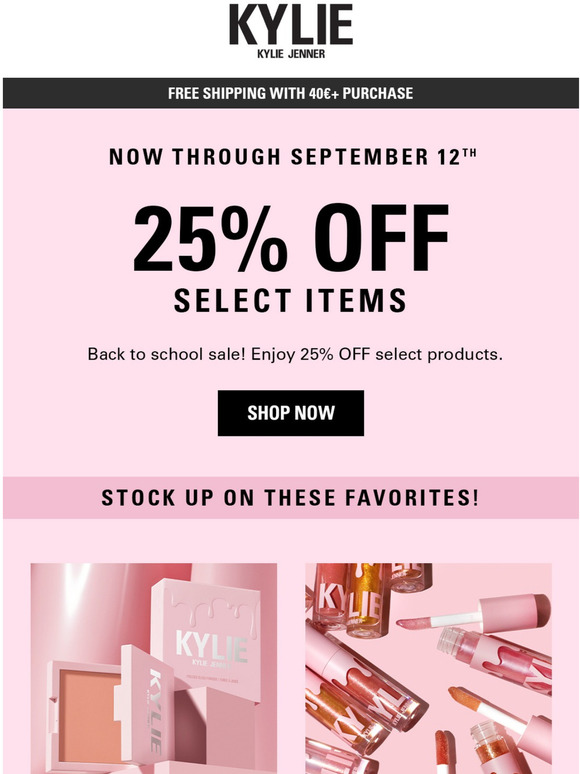Click the KYLIE logo at the top
Image resolution: width=580 pixels, height=774 pixels.
click(291, 25)
